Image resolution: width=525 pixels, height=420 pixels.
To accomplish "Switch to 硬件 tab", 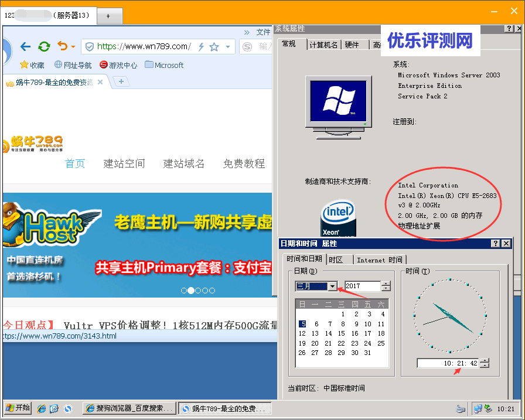I will [x=352, y=45].
